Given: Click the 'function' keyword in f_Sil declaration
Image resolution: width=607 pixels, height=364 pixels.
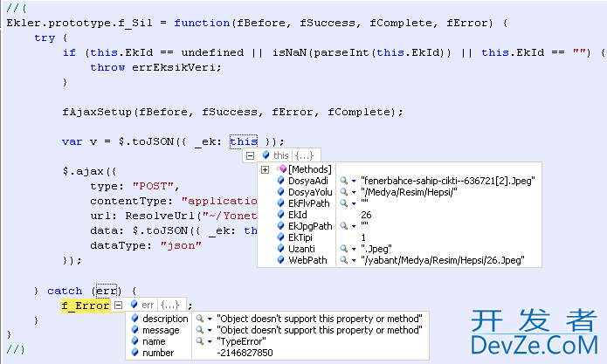Looking at the screenshot, I should click(202, 23).
